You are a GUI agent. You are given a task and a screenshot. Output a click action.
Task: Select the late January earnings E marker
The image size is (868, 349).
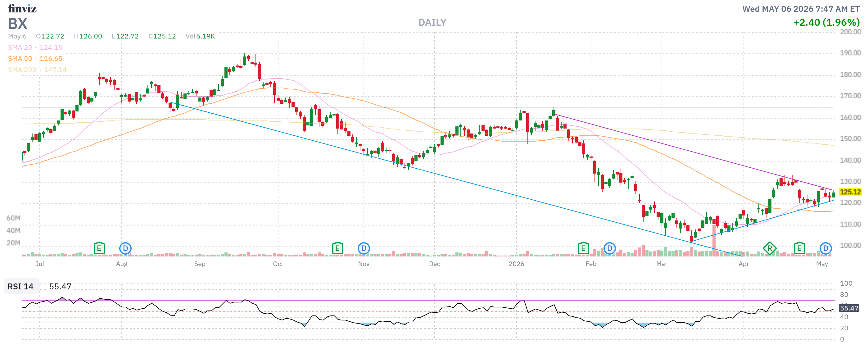coord(583,249)
